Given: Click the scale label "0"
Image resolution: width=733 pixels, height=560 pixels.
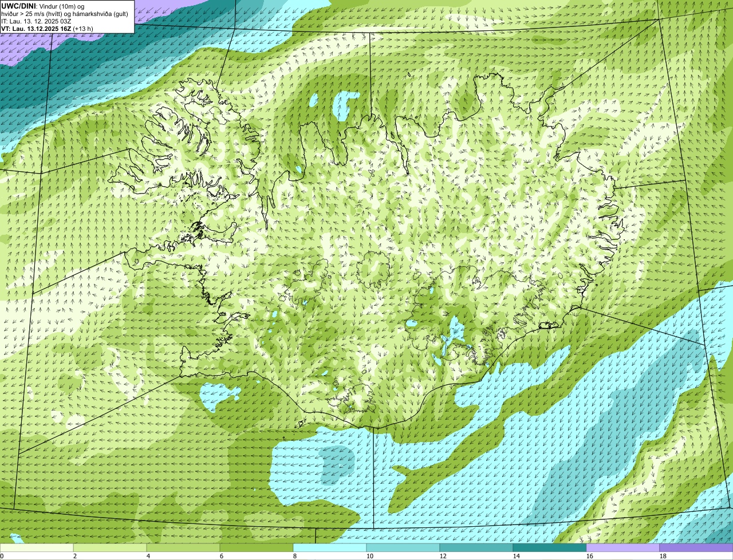Looking at the screenshot, I should [x=2, y=556].
